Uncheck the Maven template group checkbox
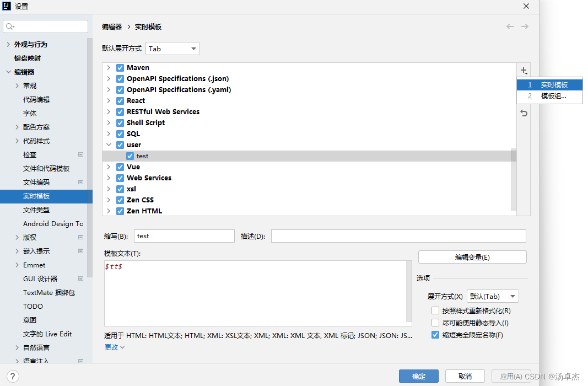588x386 pixels. [x=120, y=68]
